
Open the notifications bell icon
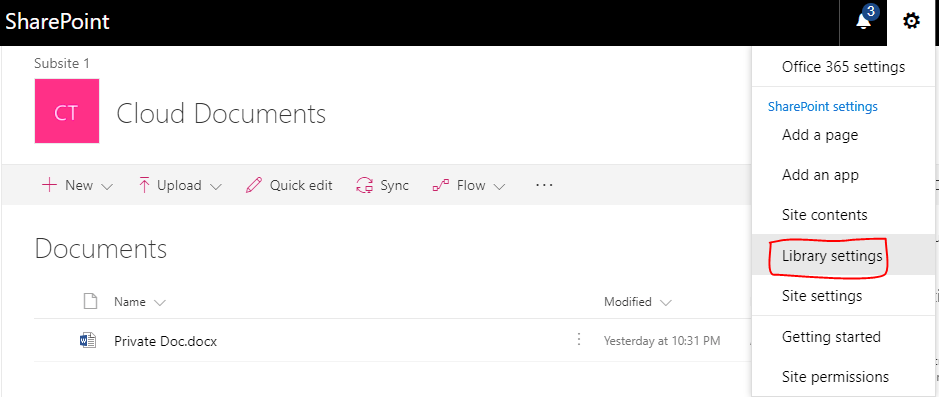tap(864, 22)
